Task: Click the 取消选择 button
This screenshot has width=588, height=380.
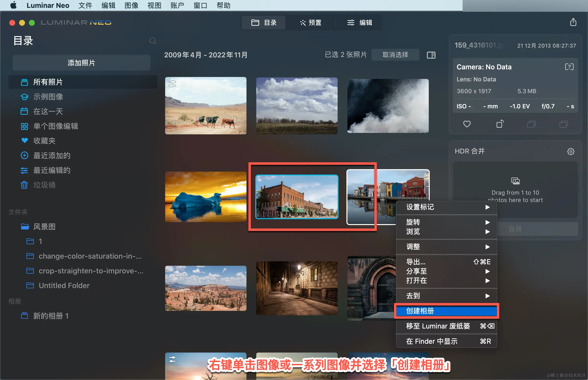Action: (395, 55)
